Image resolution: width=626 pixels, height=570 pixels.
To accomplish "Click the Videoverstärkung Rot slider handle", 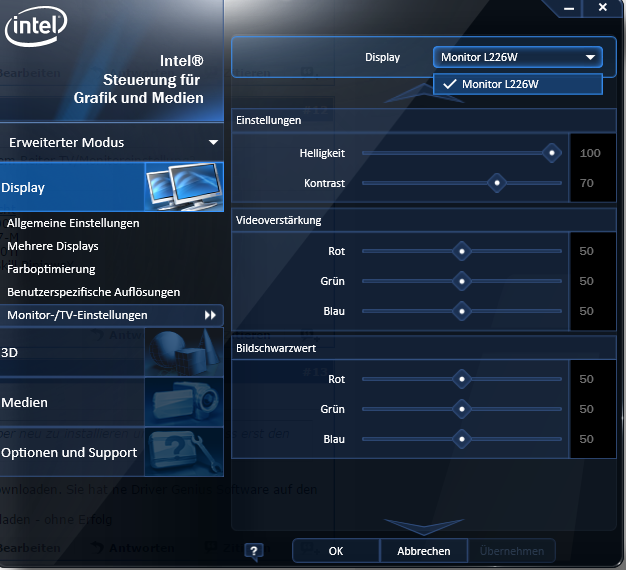I will [x=462, y=251].
